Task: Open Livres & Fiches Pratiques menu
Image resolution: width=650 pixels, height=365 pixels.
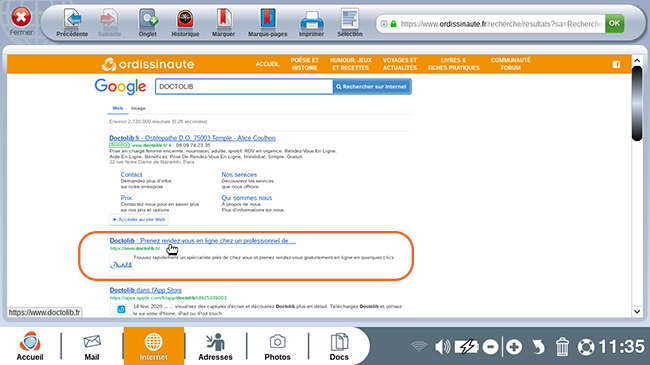Action: (x=454, y=64)
